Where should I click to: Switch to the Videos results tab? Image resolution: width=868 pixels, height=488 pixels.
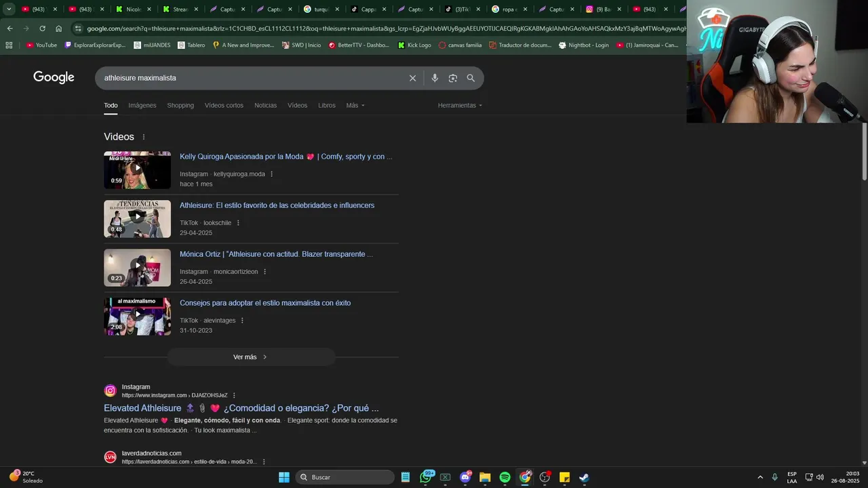coord(297,105)
